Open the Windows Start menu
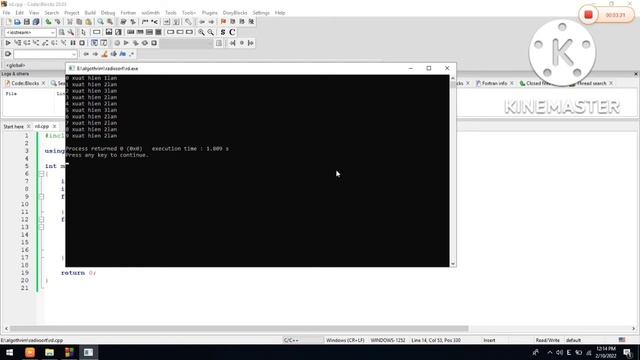 coord(9,352)
